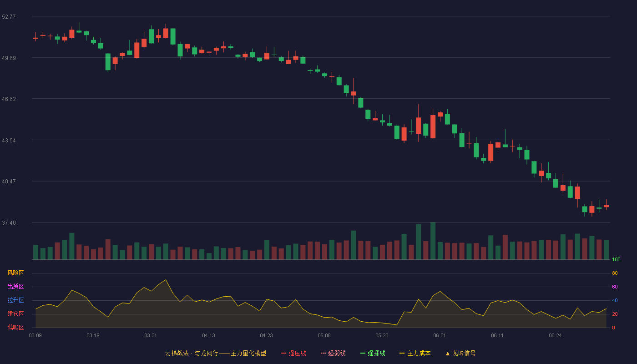Screen dimensions: 637x364
Task: Toggle the 强撑线 legend entry
Action: point(373,353)
